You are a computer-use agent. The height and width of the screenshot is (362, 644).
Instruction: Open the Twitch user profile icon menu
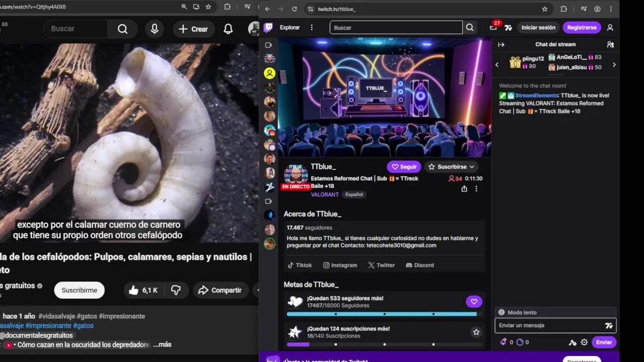610,28
